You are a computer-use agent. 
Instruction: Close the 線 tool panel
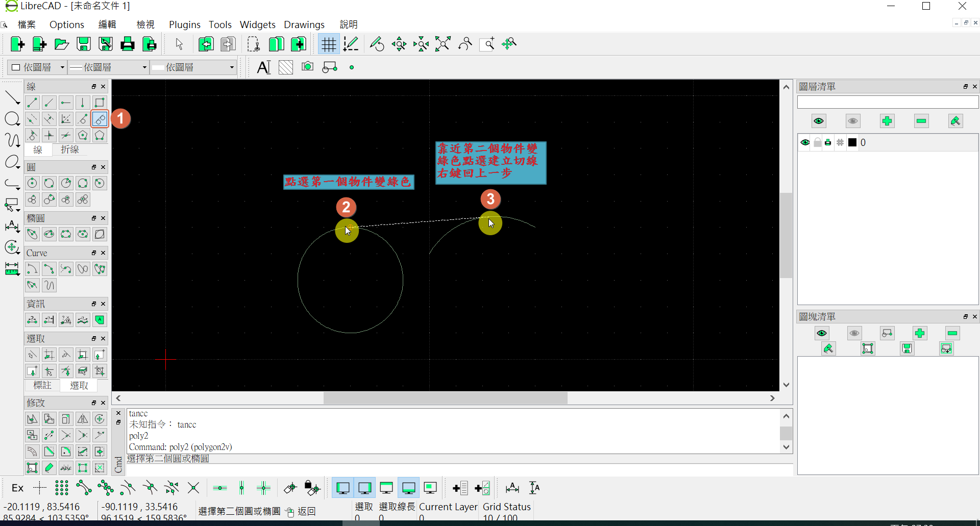tap(103, 87)
